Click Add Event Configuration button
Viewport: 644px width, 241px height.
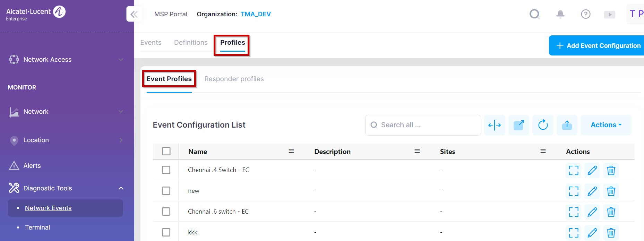pos(598,46)
